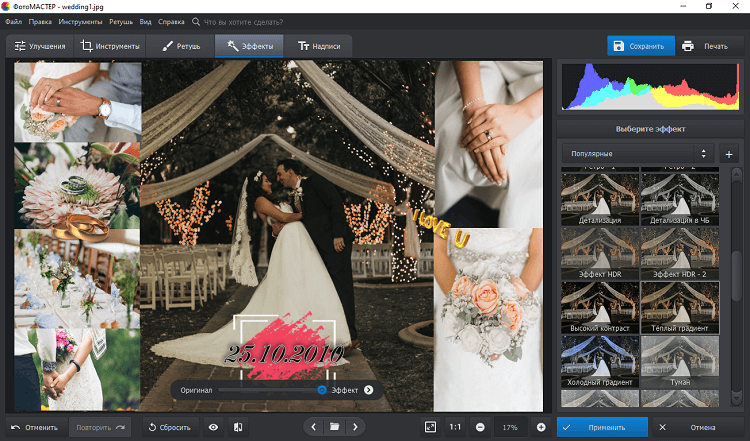This screenshot has height=441, width=750.
Task: Click the histogram panel
Action: [650, 87]
